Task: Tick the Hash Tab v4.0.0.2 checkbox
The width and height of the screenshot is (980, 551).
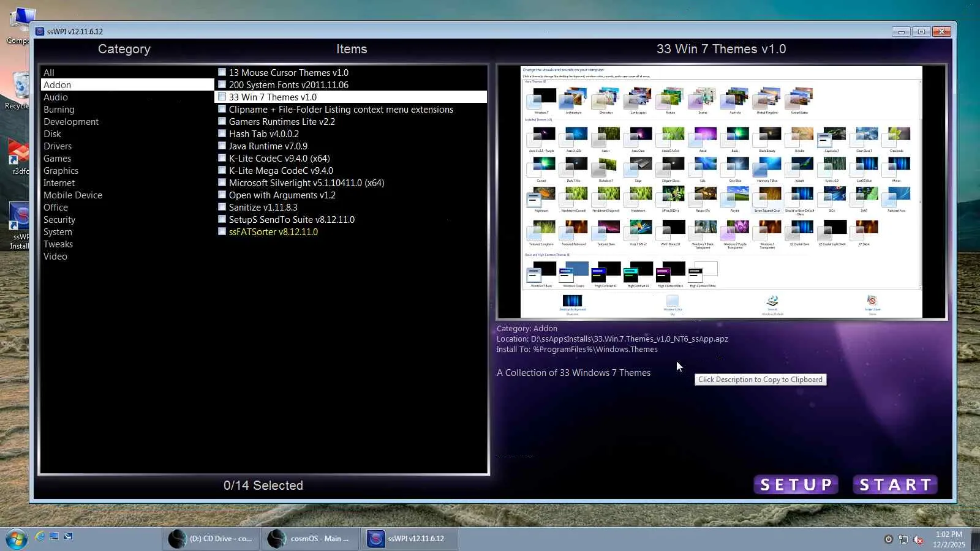Action: point(222,133)
